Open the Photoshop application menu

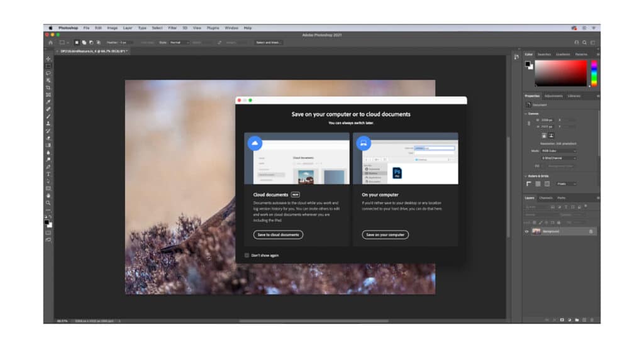click(68, 28)
